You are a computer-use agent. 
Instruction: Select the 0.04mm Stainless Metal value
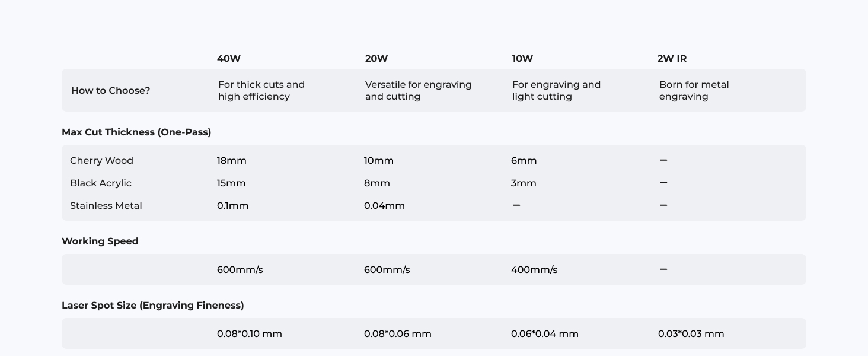pos(384,206)
